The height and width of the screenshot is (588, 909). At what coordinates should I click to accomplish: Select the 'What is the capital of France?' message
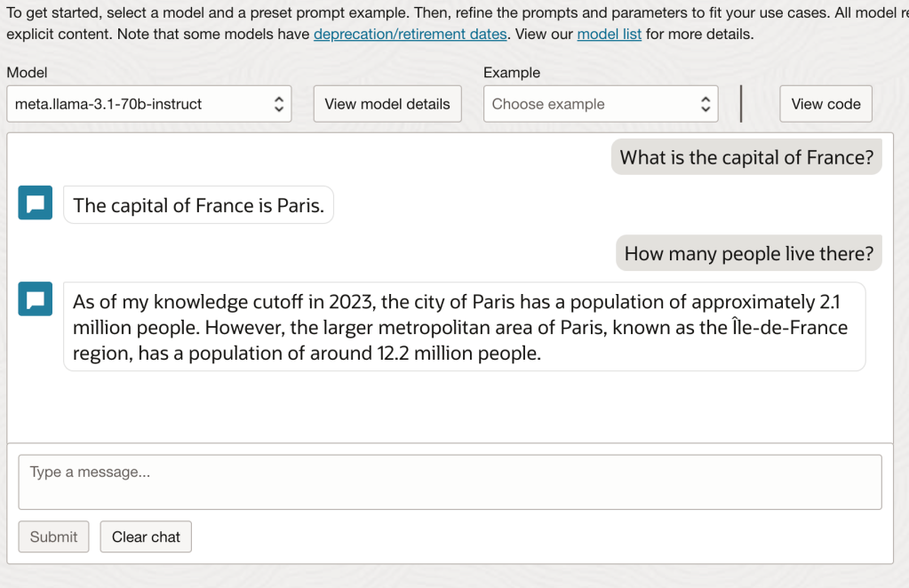coord(746,157)
